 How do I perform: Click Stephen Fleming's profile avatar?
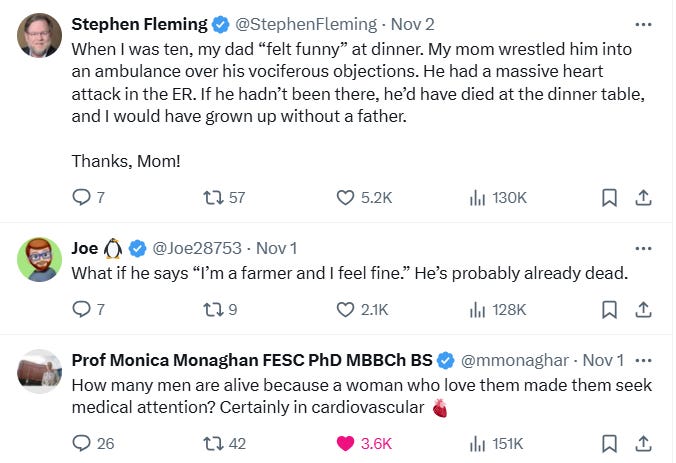pos(40,36)
